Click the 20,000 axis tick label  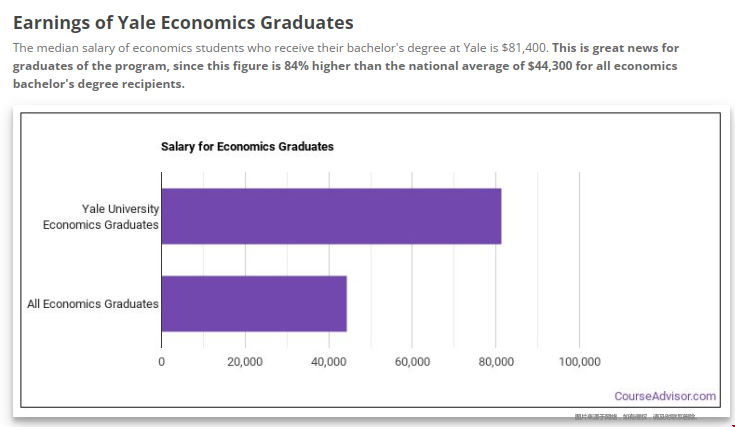pos(245,361)
